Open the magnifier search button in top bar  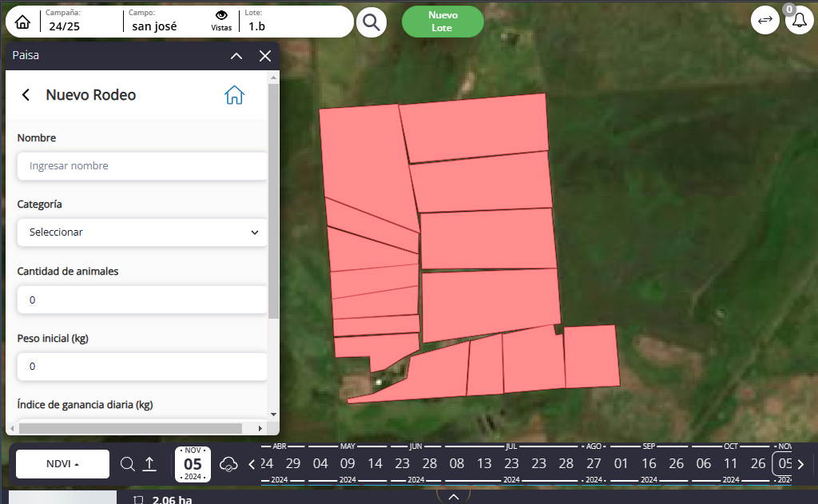[371, 22]
